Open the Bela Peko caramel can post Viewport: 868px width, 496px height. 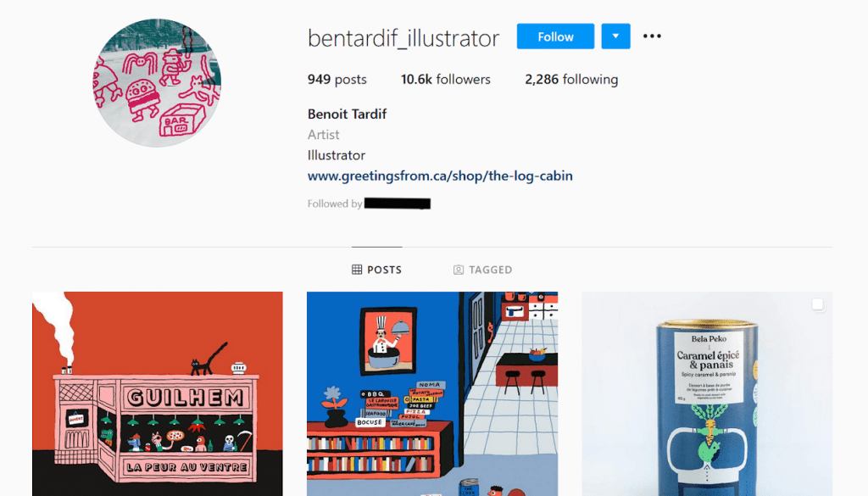pyautogui.click(x=707, y=393)
